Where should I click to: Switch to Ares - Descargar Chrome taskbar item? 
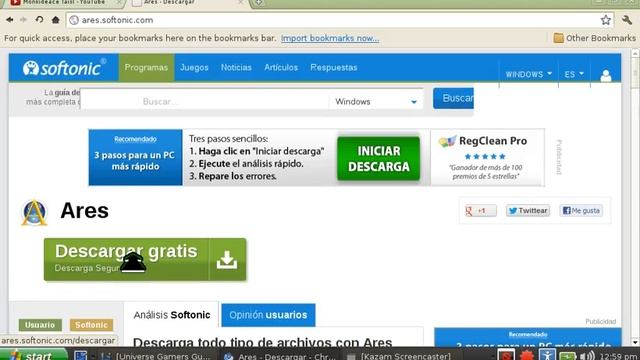[x=281, y=356]
